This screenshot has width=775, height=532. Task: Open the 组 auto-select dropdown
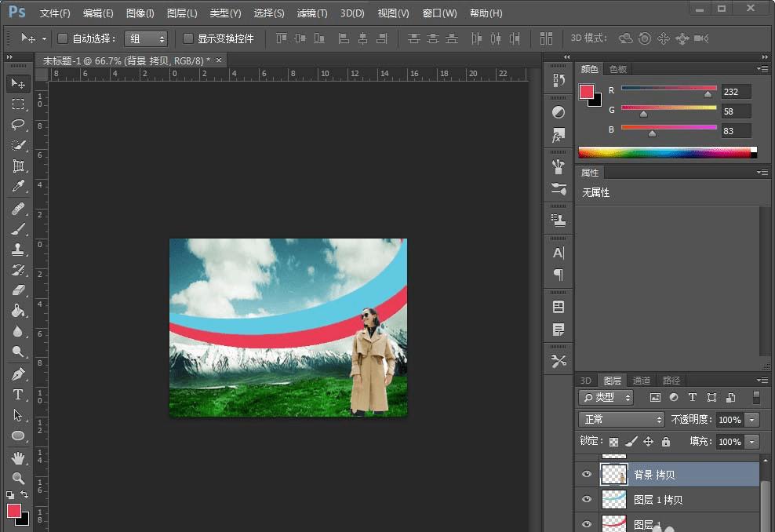click(x=146, y=38)
